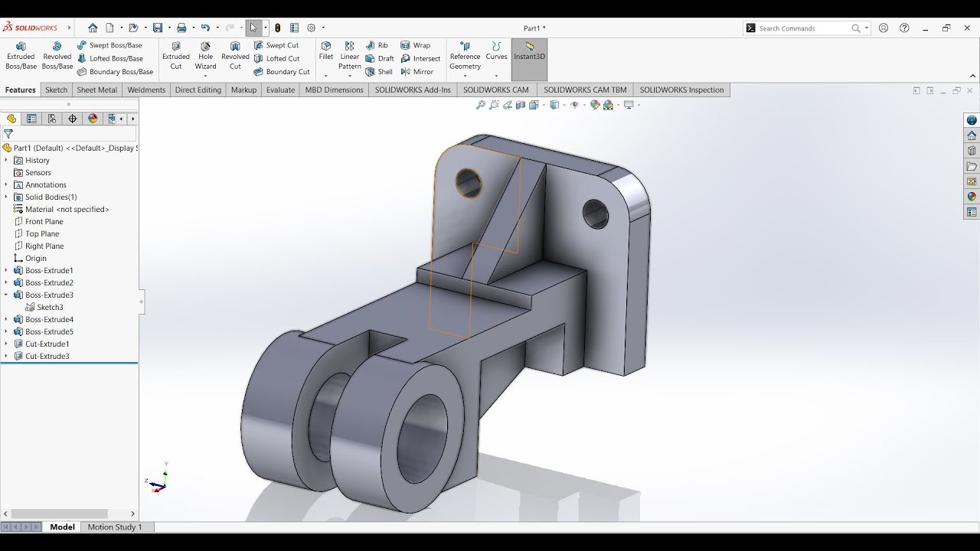The width and height of the screenshot is (980, 551).
Task: Open the dropdown arrow below Fillet
Action: (x=326, y=76)
